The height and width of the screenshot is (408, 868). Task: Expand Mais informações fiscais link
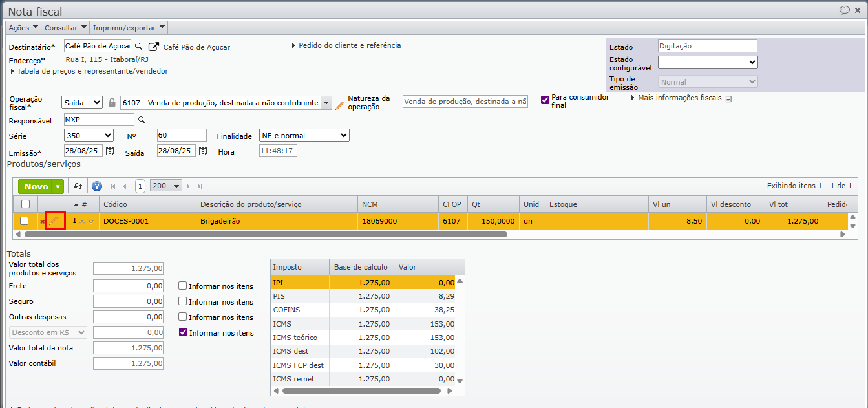[x=680, y=98]
